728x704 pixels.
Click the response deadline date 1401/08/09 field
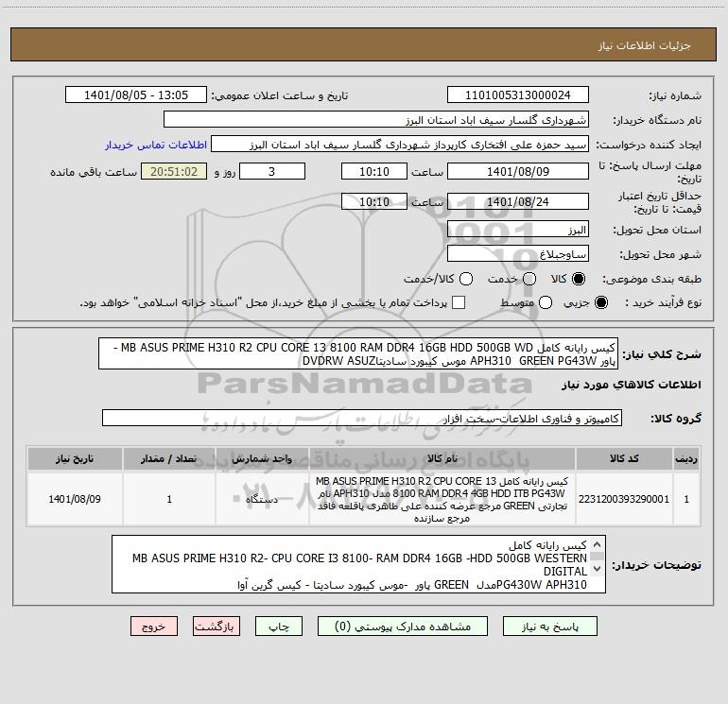[x=518, y=171]
